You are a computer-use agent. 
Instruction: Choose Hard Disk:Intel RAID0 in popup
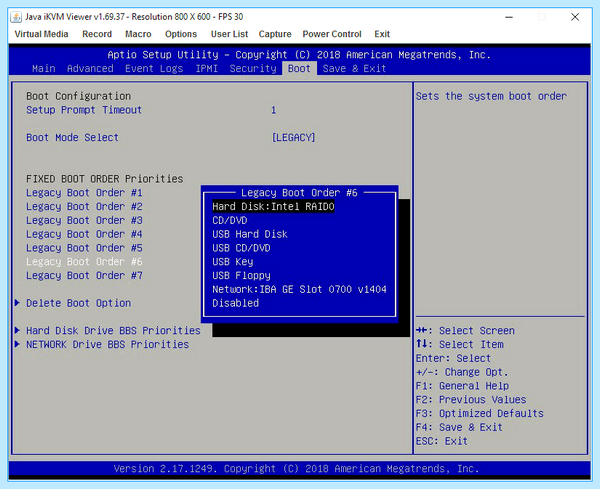pos(273,207)
